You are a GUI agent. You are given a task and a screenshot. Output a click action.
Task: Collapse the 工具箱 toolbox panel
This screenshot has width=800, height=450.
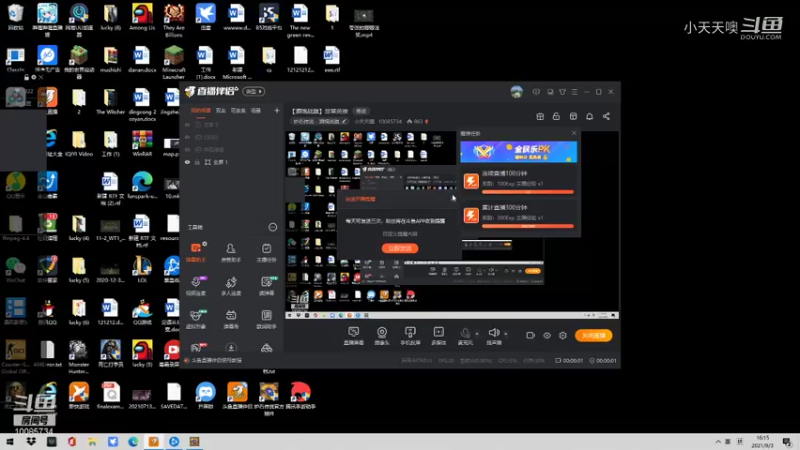tap(273, 227)
